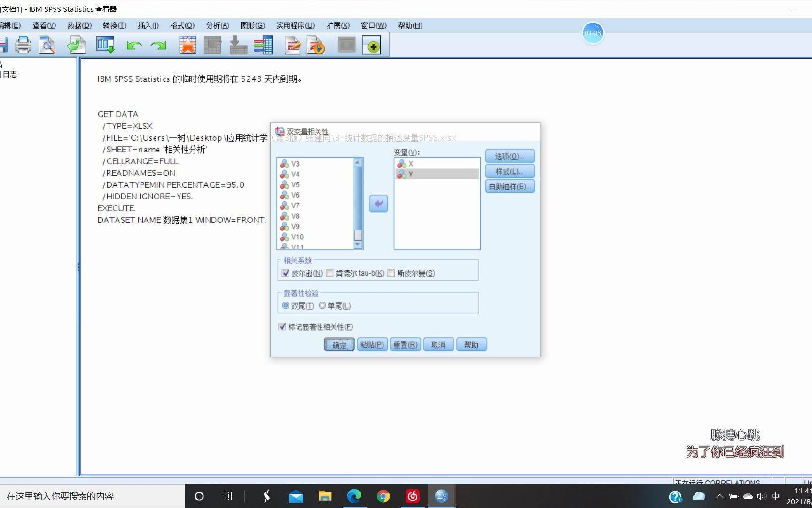This screenshot has width=812, height=508.
Task: Click the 确定 OK button
Action: pyautogui.click(x=339, y=345)
